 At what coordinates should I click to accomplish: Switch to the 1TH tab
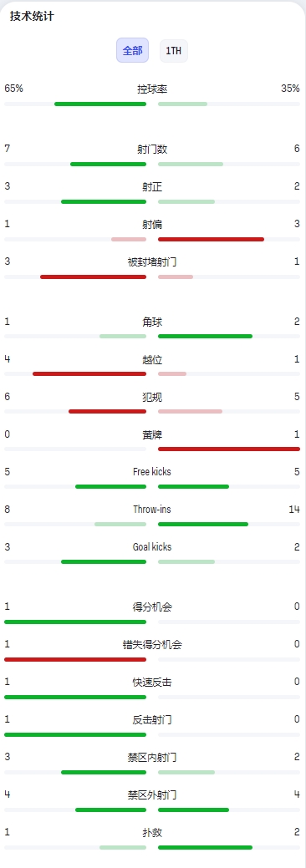click(174, 50)
